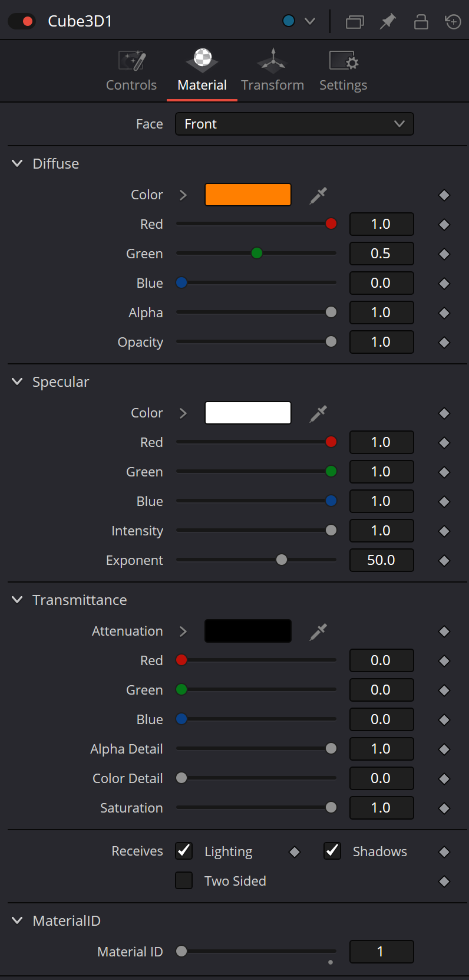Add keyframe for Diffuse Blue

pyautogui.click(x=444, y=284)
